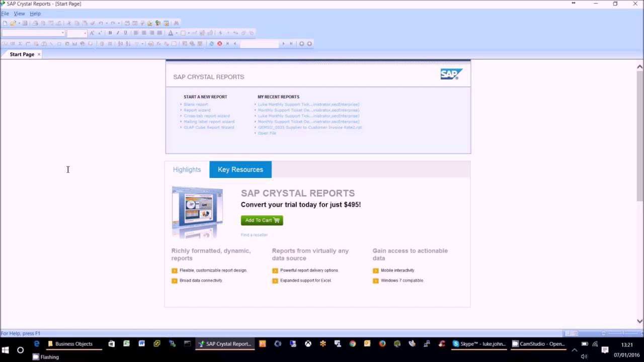Viewport: 644px width, 362px height.
Task: Click the vertical scrollbar up arrow
Action: pos(640,66)
